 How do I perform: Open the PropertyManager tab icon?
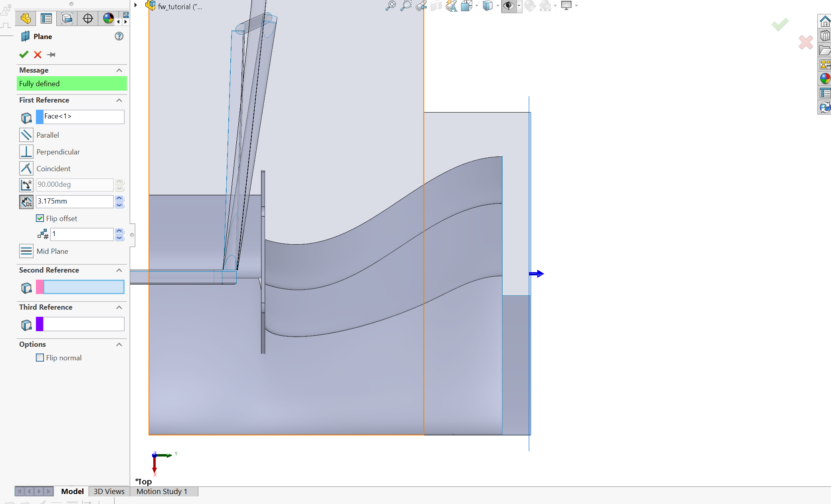[46, 18]
